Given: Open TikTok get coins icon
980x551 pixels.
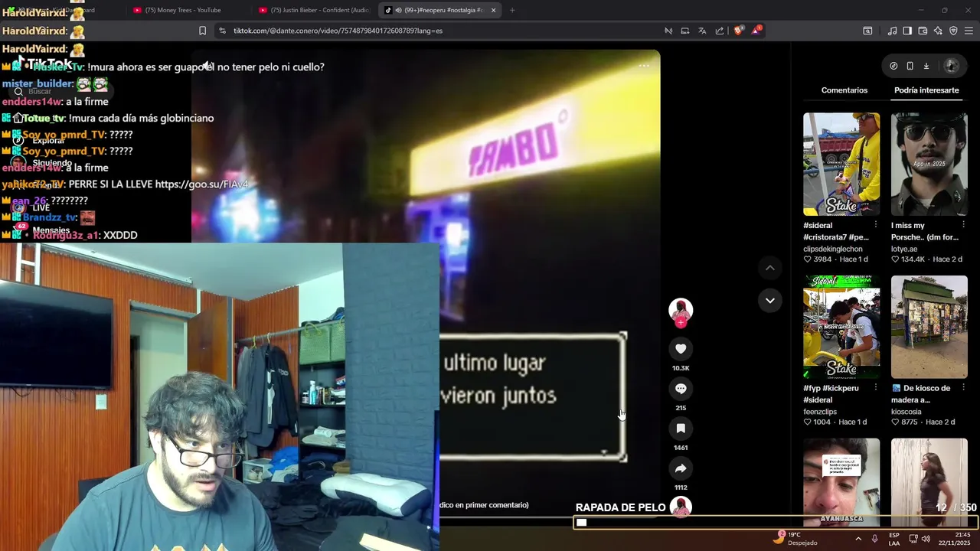Looking at the screenshot, I should coord(893,66).
